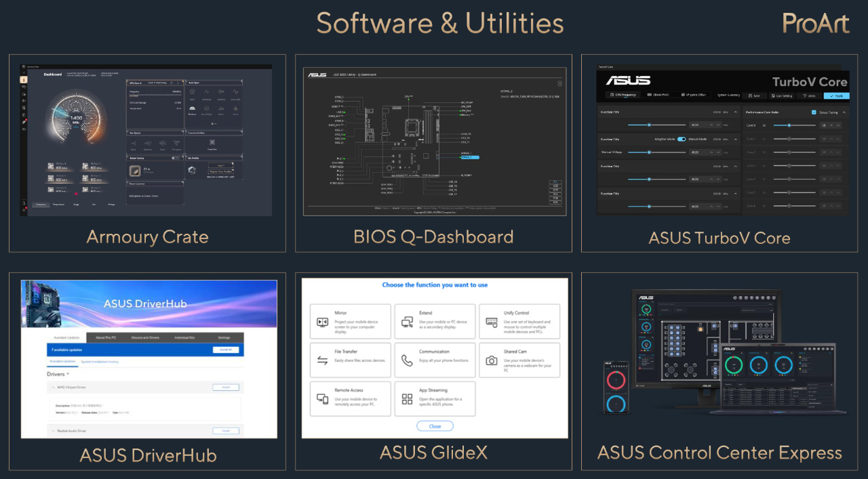The width and height of the screenshot is (868, 479).
Task: Click the Undo button in TurboV Core
Action: (808, 96)
